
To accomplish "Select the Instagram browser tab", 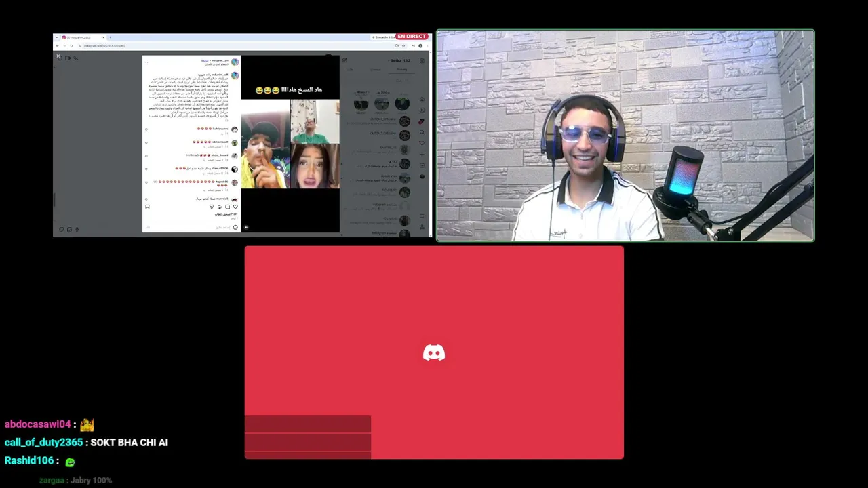I will click(83, 37).
